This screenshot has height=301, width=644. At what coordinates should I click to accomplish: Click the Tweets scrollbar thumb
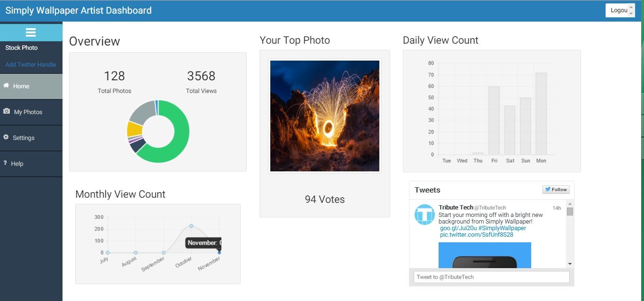pos(570,212)
